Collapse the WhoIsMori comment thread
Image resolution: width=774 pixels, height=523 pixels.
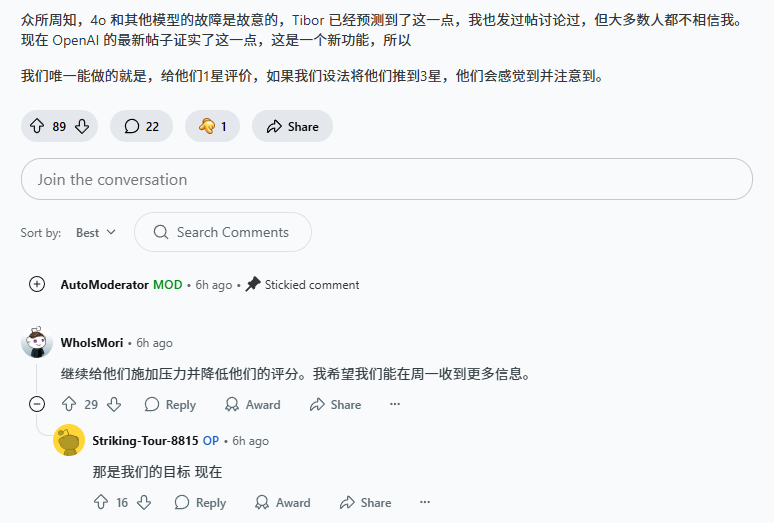click(37, 404)
